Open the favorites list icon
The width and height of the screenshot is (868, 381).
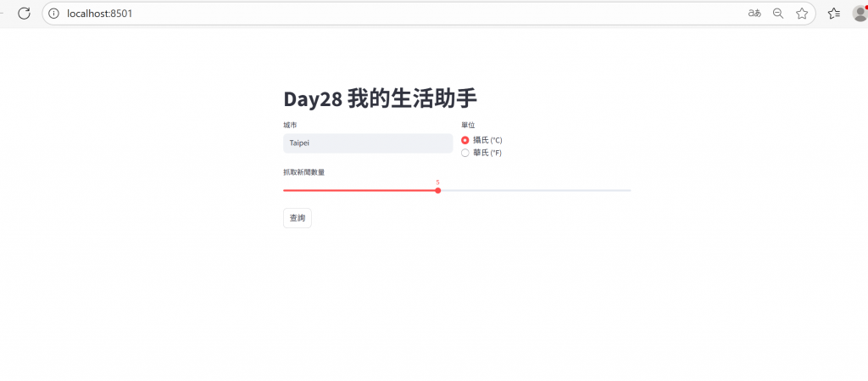point(834,14)
